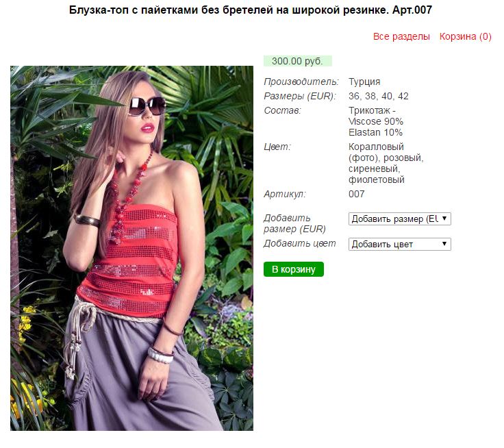Image resolution: width=504 pixels, height=448 pixels.
Task: Click the article number 007 value
Action: coord(357,194)
